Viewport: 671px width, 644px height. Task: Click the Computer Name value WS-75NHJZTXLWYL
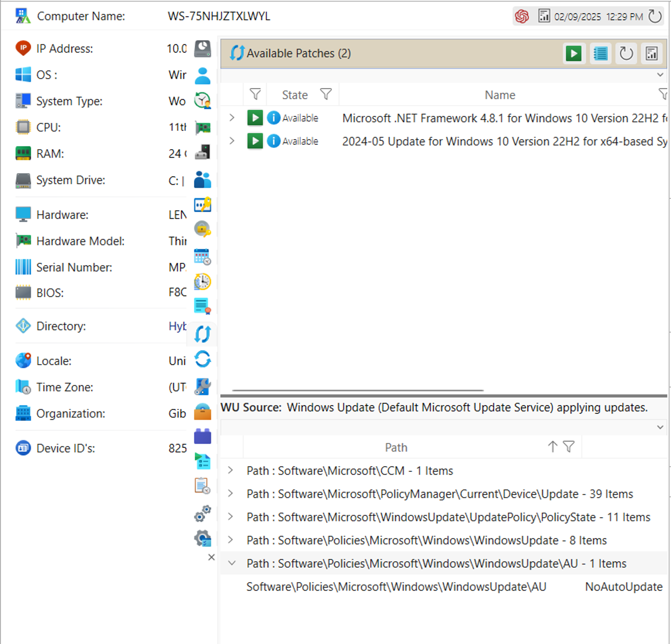219,16
